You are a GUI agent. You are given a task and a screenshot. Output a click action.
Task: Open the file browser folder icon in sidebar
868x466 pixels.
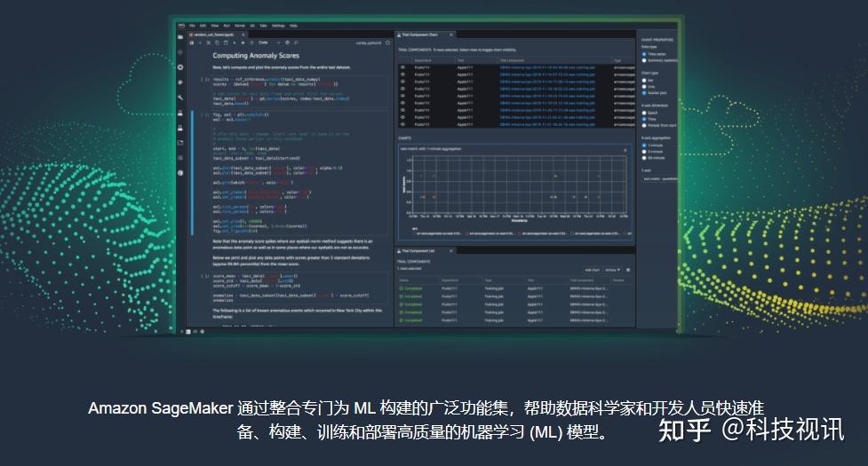click(x=180, y=37)
